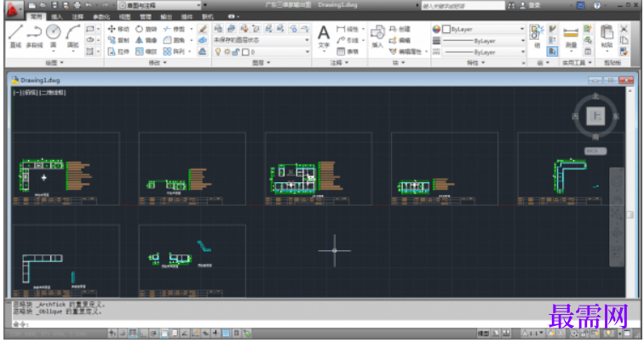Click the Insert block (插入) icon
This screenshot has width=644, height=343.
377,36
